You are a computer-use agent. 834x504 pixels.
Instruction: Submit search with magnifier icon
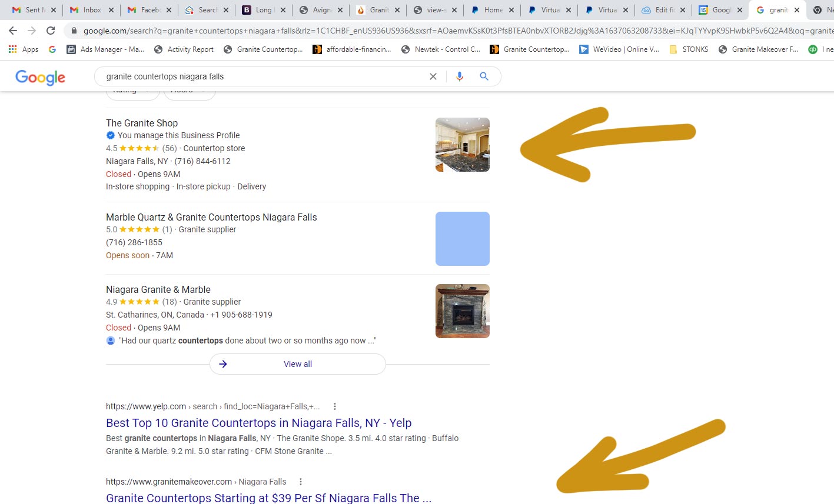[x=484, y=76]
